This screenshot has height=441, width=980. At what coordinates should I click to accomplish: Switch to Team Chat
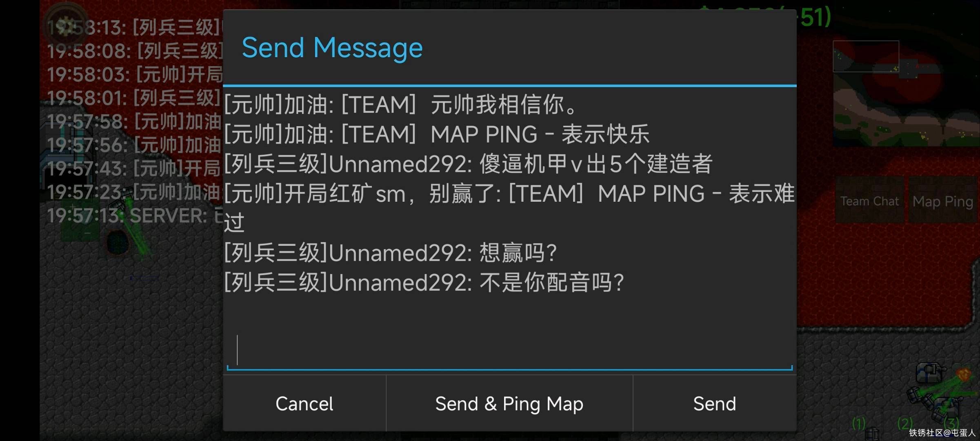click(869, 201)
